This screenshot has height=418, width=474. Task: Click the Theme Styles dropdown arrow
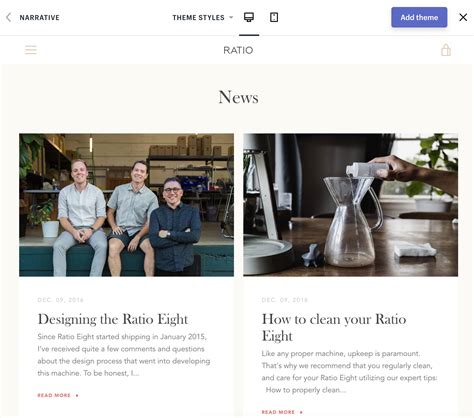(231, 18)
